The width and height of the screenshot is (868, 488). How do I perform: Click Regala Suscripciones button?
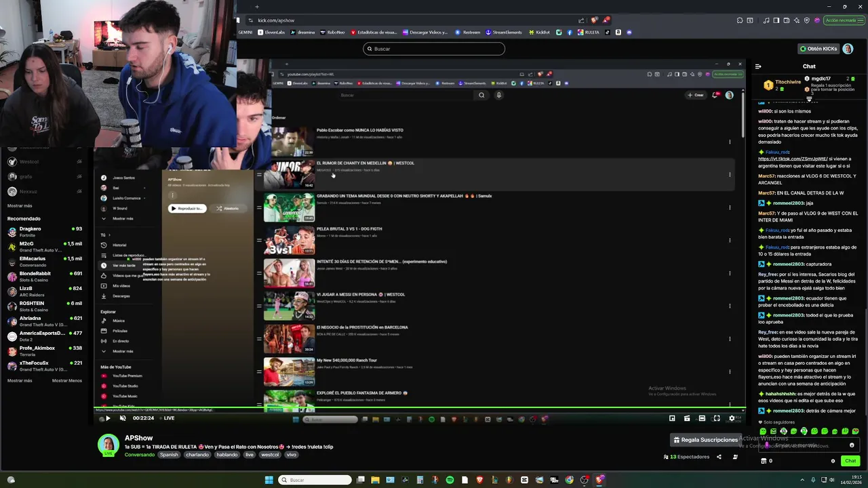click(705, 440)
